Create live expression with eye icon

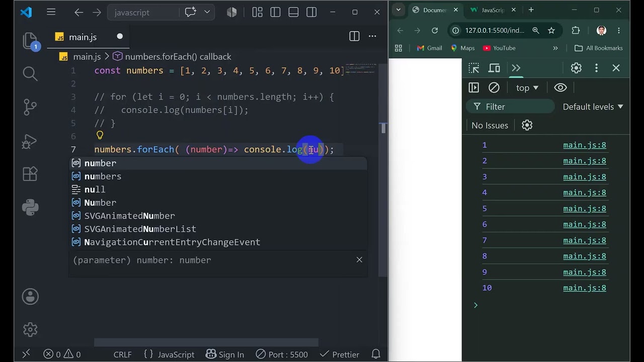(560, 87)
